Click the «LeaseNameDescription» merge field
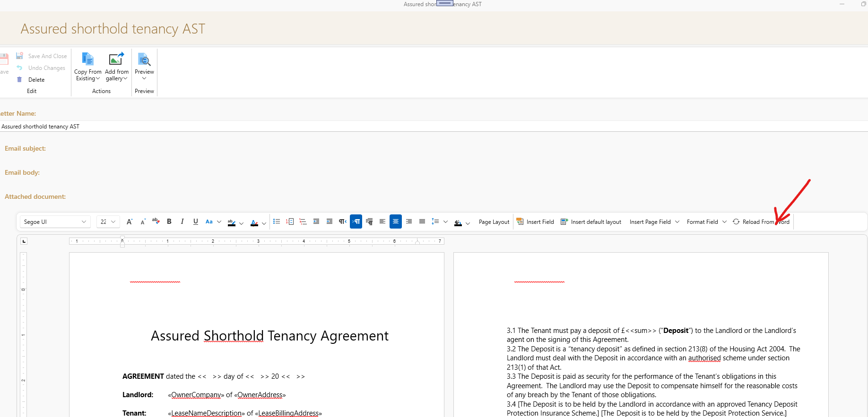The height and width of the screenshot is (417, 868). [x=207, y=413]
